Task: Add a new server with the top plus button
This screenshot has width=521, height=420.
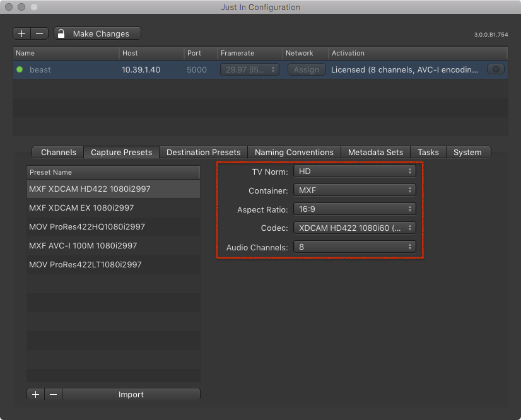Action: tap(22, 33)
